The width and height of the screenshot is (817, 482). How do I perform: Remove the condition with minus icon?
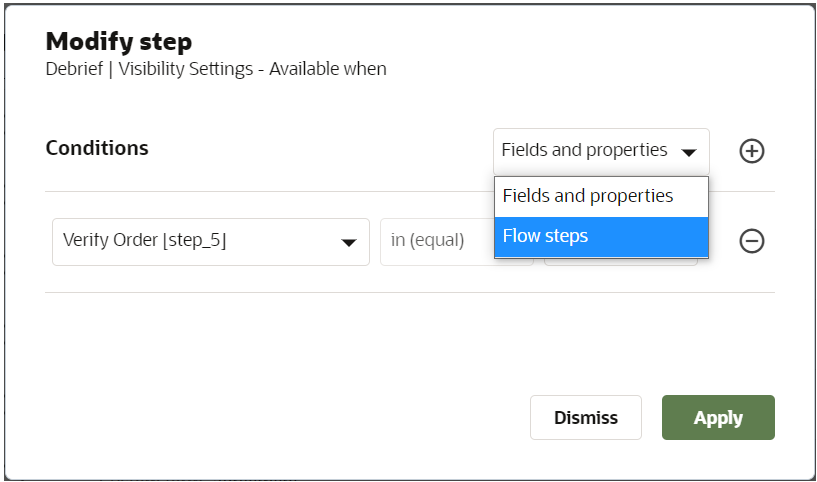pyautogui.click(x=751, y=241)
